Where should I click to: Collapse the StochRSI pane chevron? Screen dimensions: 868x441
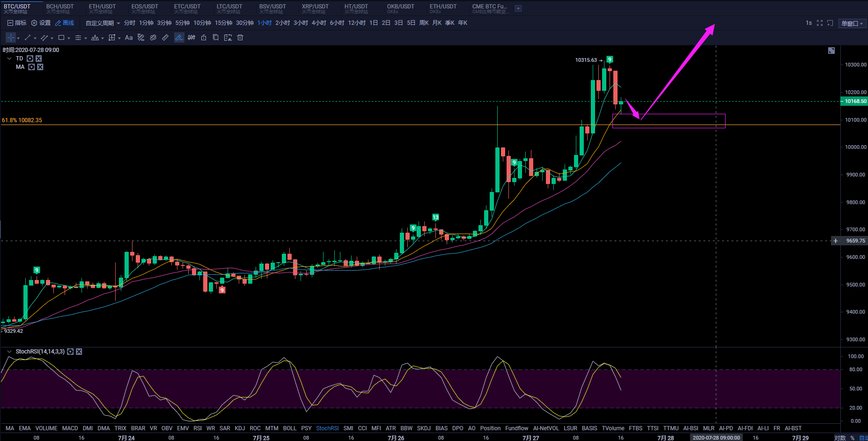pyautogui.click(x=9, y=352)
